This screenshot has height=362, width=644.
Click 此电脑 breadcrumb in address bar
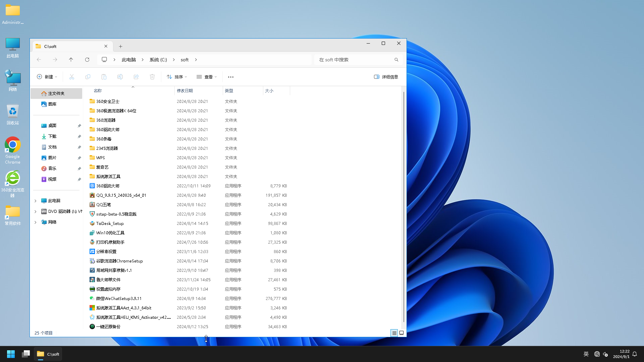(x=129, y=60)
